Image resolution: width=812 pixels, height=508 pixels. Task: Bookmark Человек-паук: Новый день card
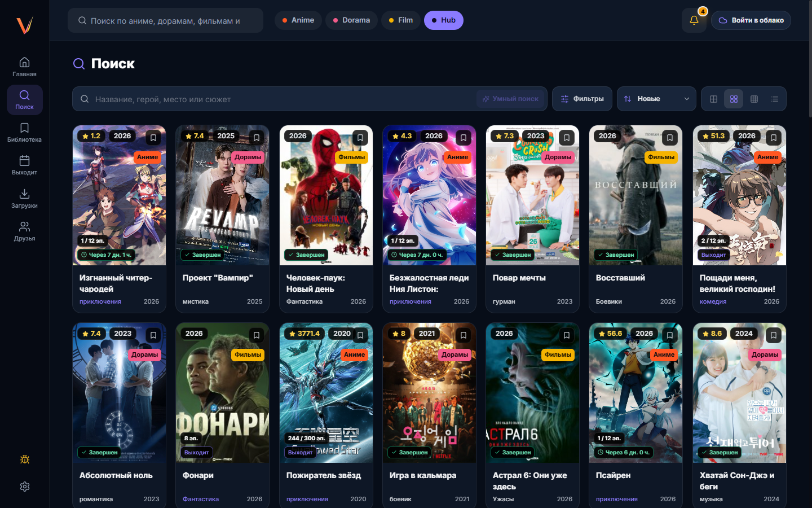(x=360, y=138)
